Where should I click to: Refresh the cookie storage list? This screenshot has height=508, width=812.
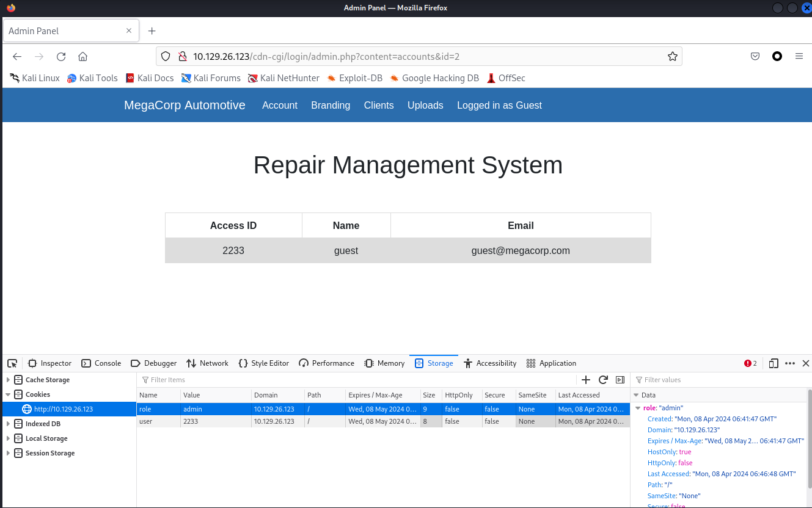tap(603, 380)
